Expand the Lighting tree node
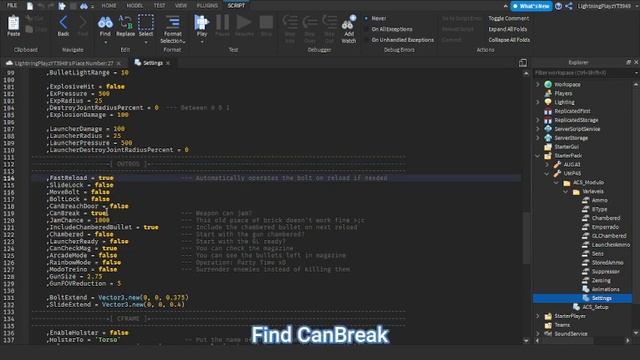Screen dimensions: 640x360 [x=538, y=102]
